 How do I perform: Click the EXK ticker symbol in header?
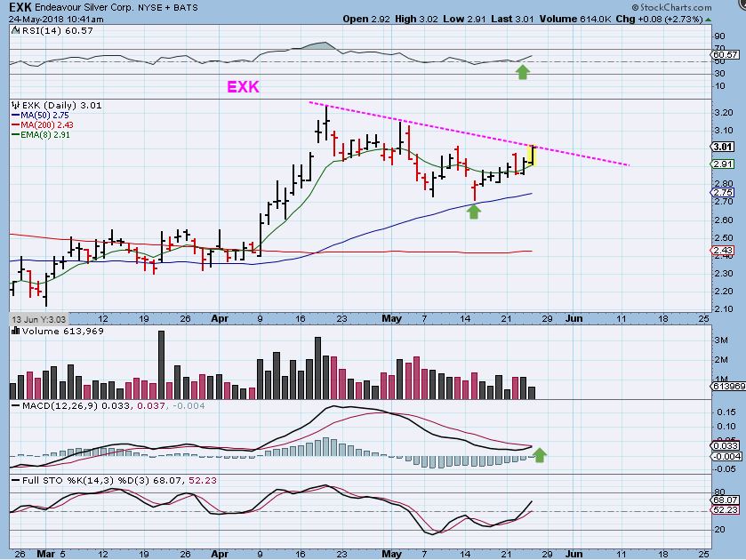(20, 7)
